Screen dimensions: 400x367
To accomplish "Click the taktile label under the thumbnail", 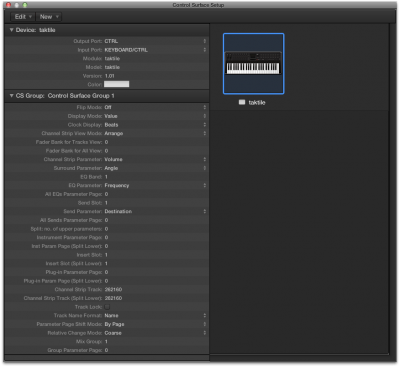I will (x=257, y=102).
